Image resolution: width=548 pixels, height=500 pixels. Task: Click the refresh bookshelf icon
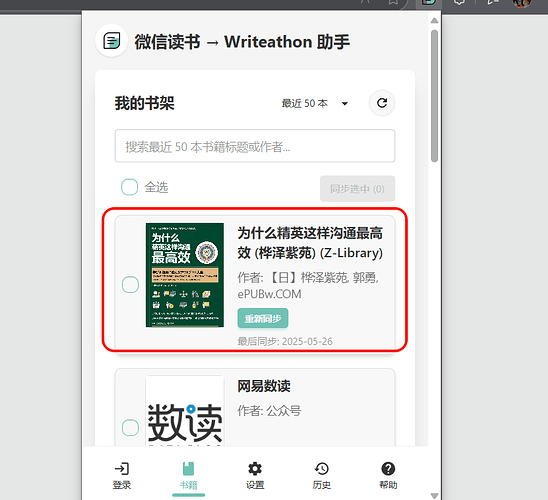pos(382,103)
